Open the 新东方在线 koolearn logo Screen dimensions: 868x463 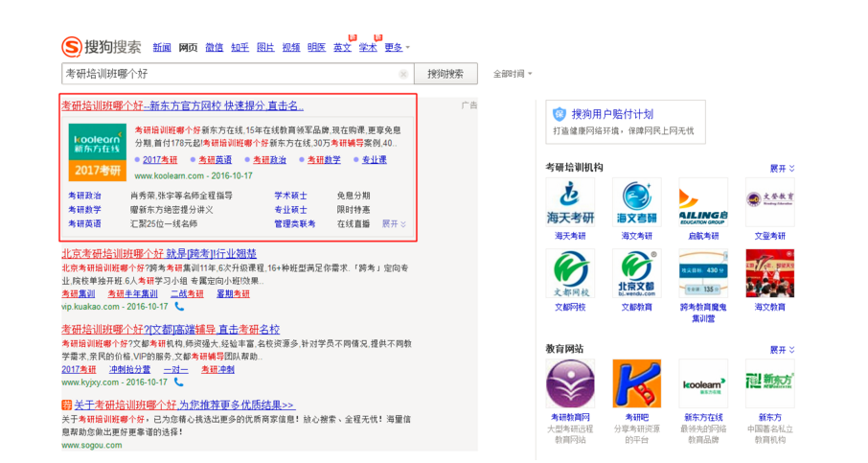[x=703, y=383]
